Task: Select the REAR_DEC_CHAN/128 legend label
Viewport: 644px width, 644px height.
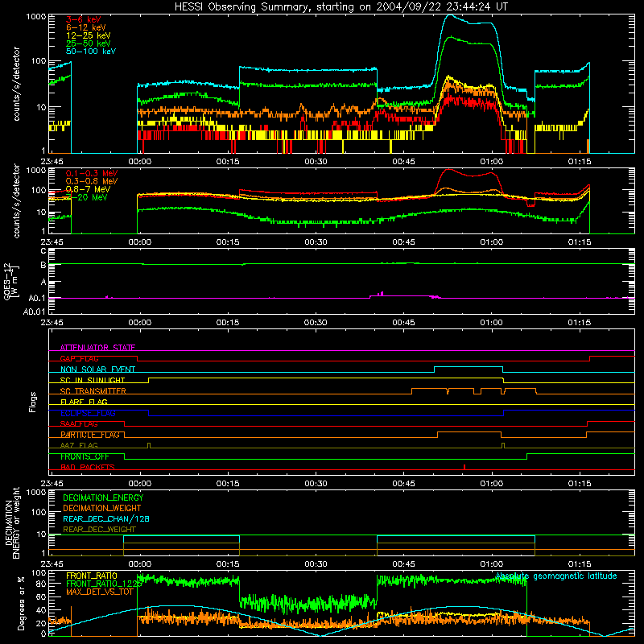Action: 106,518
